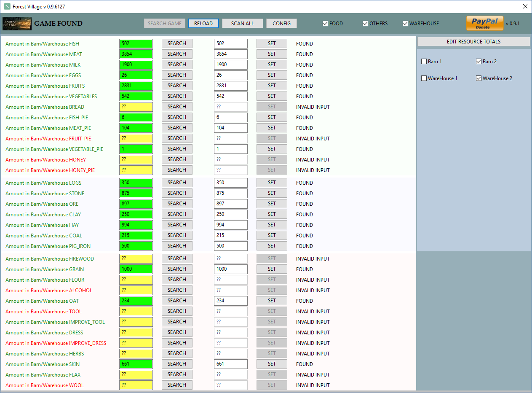
Task: Click label Amount in Barn/Warehouse FRUIT_PIE
Action: pyautogui.click(x=48, y=139)
